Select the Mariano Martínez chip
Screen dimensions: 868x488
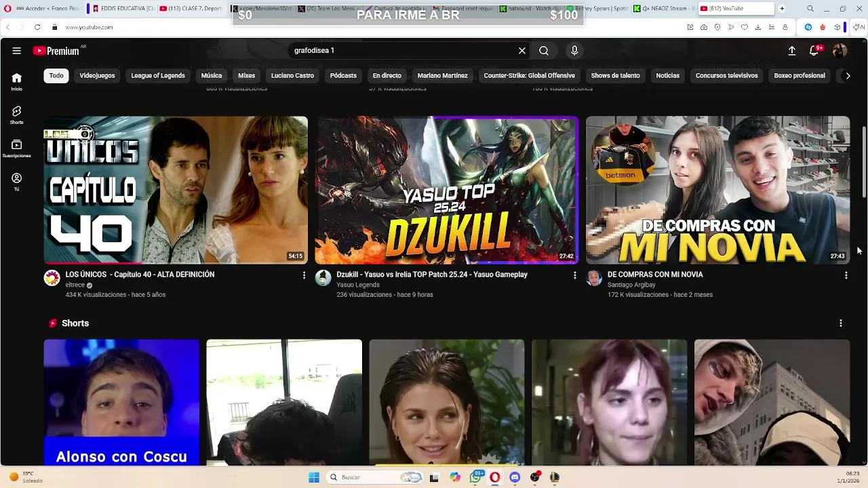pos(442,76)
